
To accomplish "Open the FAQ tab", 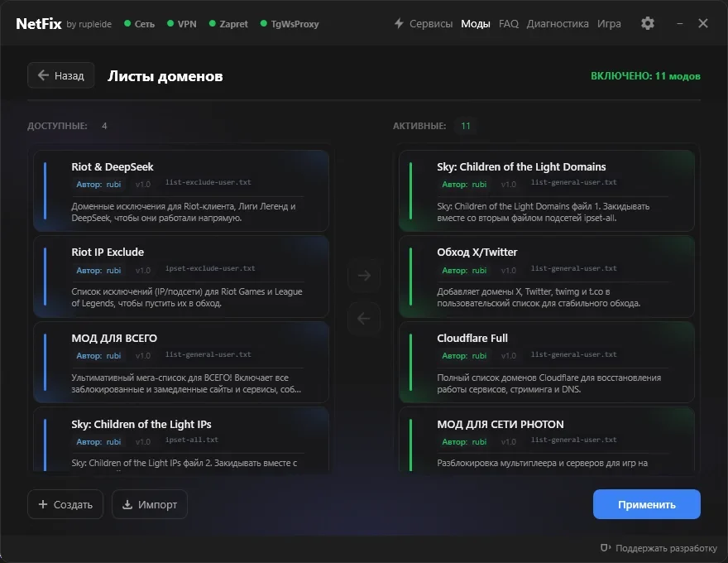I will click(509, 24).
